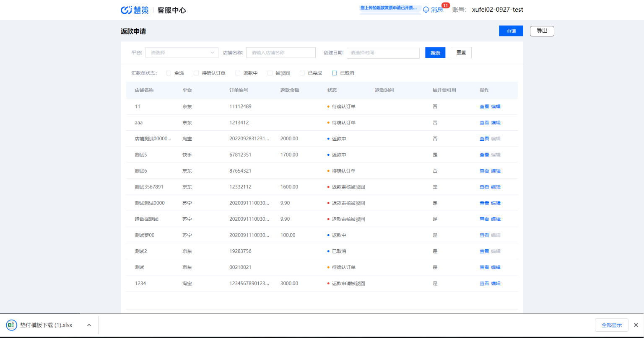
Task: Expand download options for 垫付模板下载 (1).xlsx
Action: (x=89, y=325)
